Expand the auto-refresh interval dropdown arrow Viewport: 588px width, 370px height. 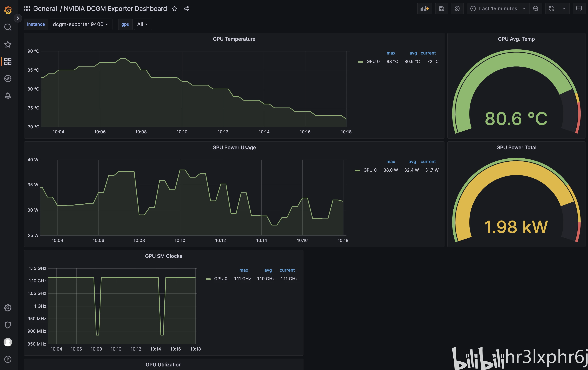(x=564, y=9)
